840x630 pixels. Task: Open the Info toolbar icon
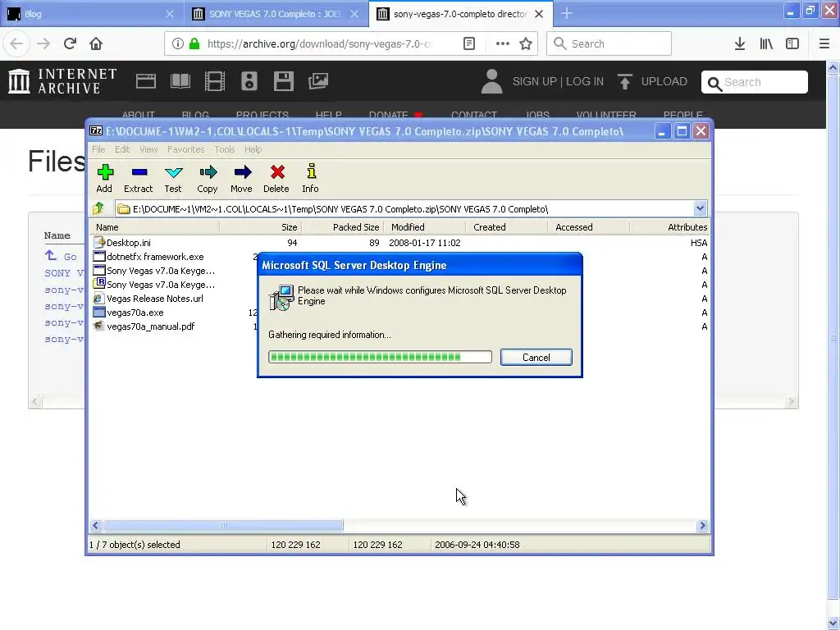coord(311,178)
